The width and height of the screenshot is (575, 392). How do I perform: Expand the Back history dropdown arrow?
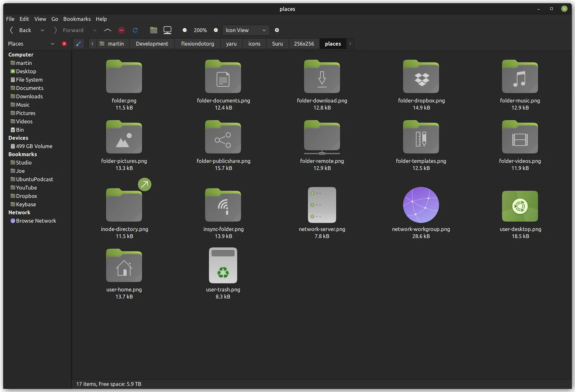(42, 30)
